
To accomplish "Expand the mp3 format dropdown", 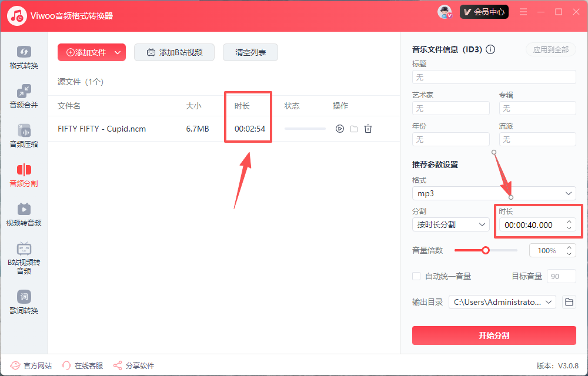I will click(494, 193).
